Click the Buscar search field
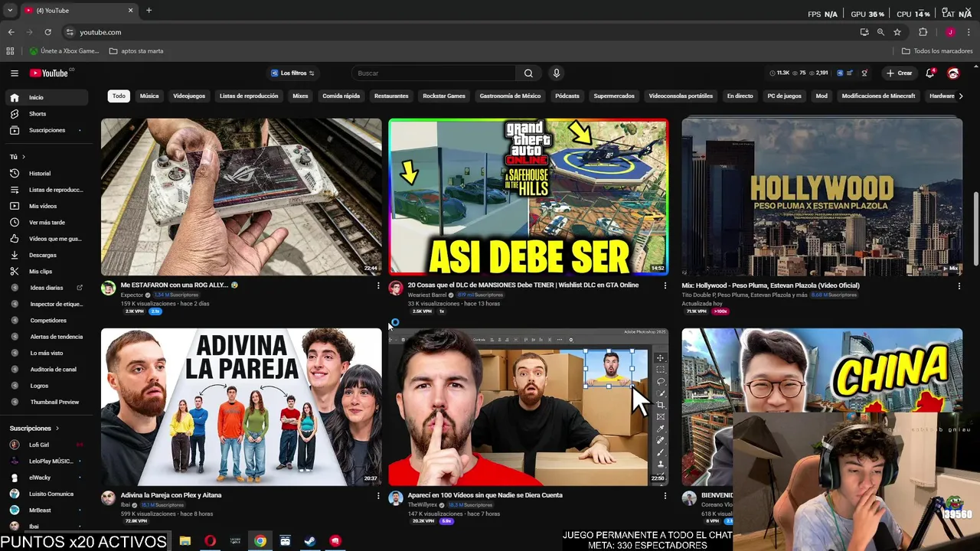 point(434,73)
